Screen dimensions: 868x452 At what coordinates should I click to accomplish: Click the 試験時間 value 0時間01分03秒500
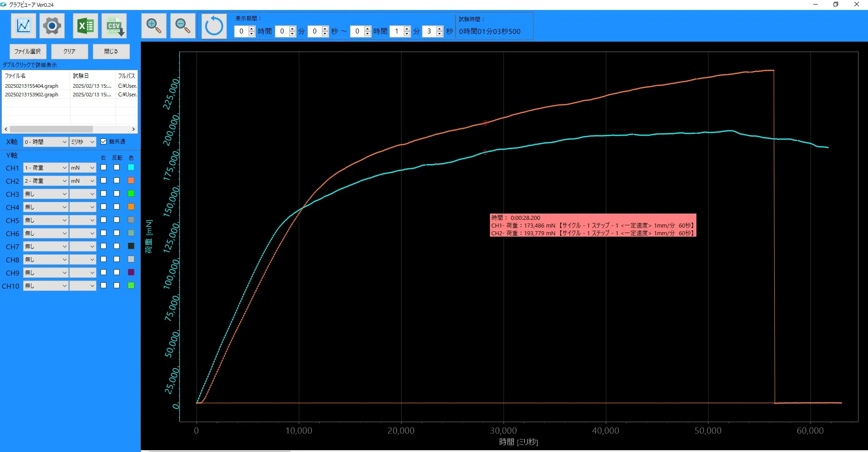tap(490, 32)
